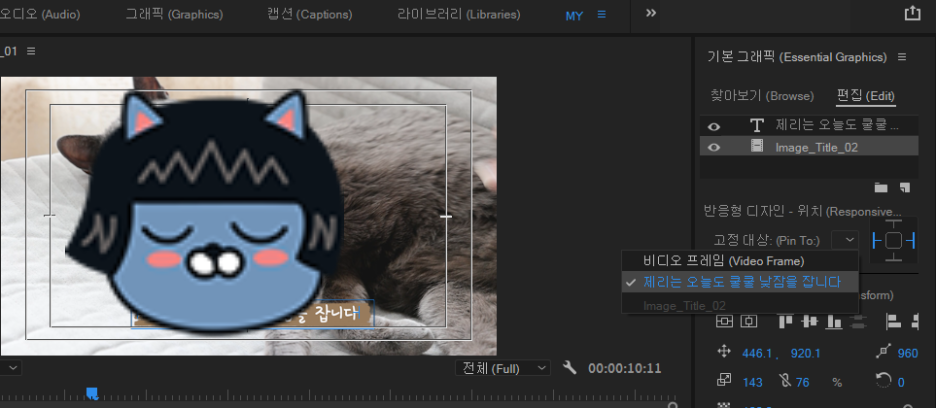Image resolution: width=936 pixels, height=408 pixels.
Task: Click the Align Top icon
Action: [786, 321]
